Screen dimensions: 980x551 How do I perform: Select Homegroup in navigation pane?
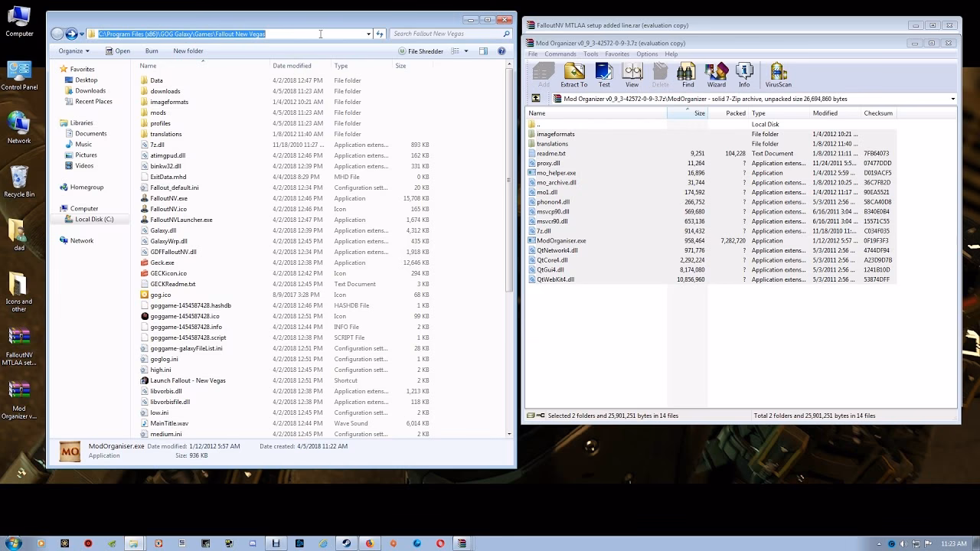pos(81,187)
